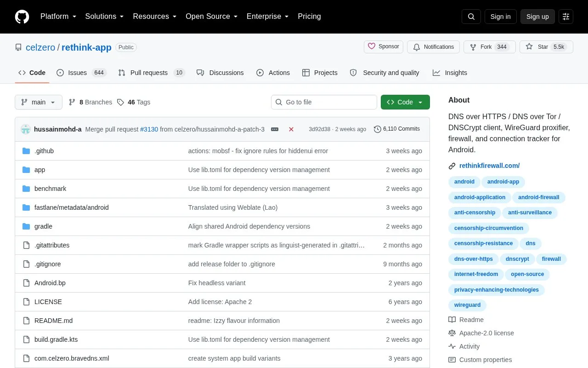Click the Sign up button
Viewport: 588px width, 368px height.
pos(537,17)
